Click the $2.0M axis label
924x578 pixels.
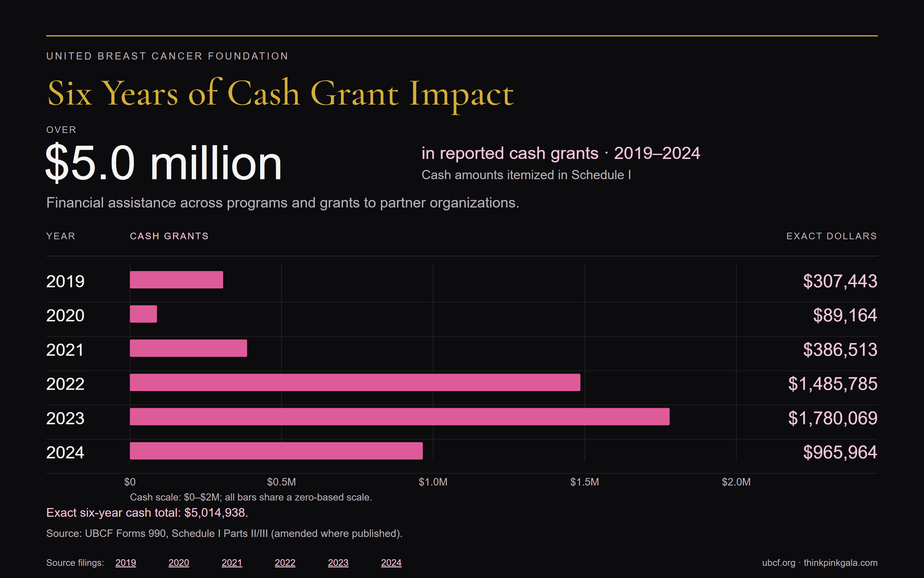(x=736, y=482)
